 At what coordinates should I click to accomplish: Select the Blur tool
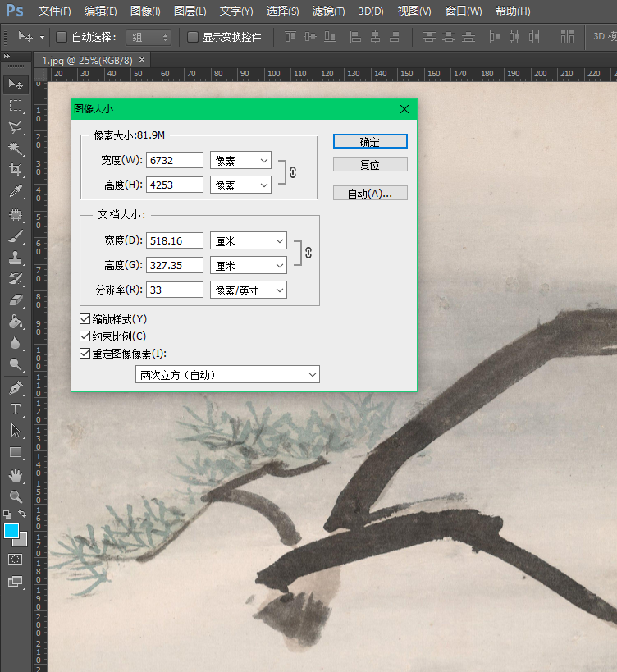16,343
